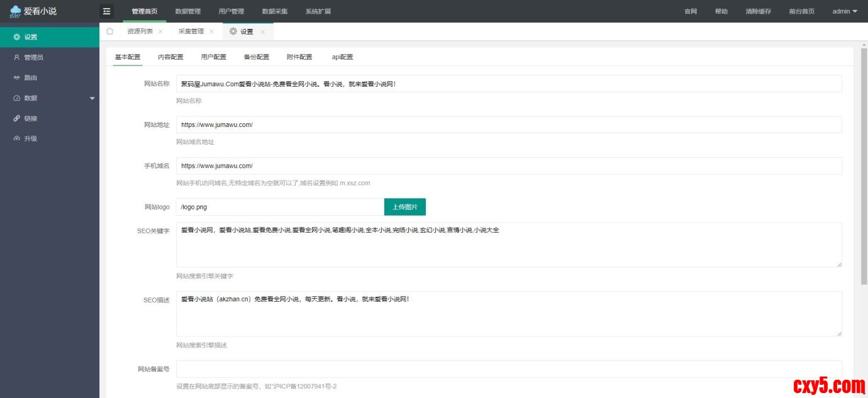868x398 pixels.
Task: Close the 采集管理 tab
Action: click(x=211, y=31)
